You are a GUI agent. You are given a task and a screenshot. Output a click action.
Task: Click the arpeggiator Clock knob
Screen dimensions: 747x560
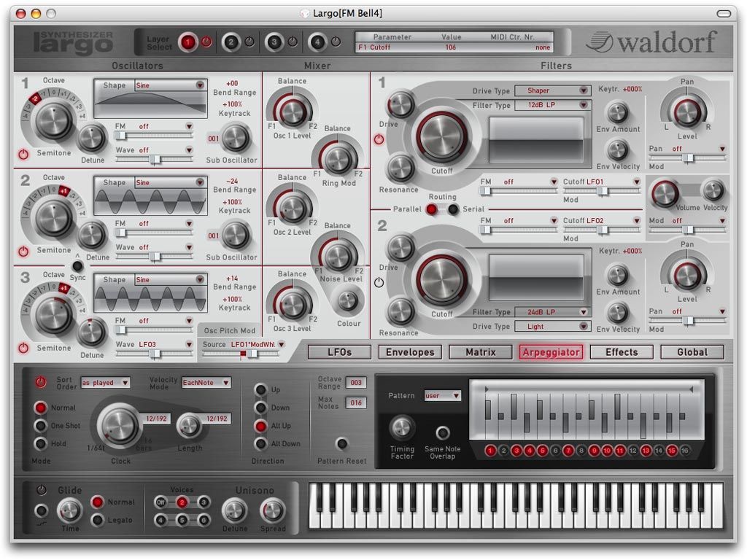click(117, 425)
